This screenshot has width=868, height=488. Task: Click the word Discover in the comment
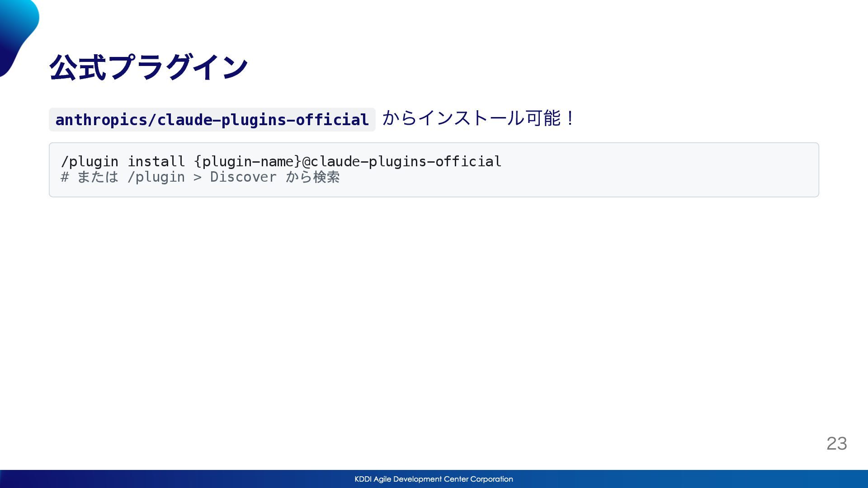pos(243,177)
